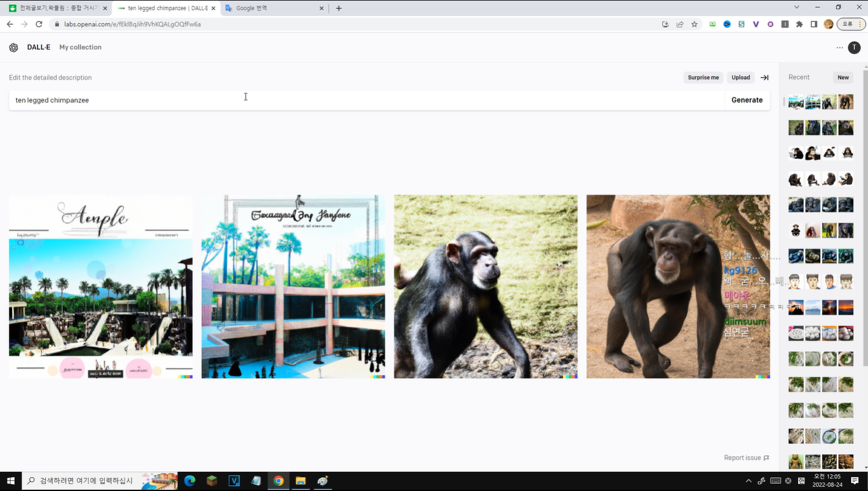This screenshot has height=491, width=868.
Task: Click the Windows taskbar search box
Action: click(x=100, y=481)
